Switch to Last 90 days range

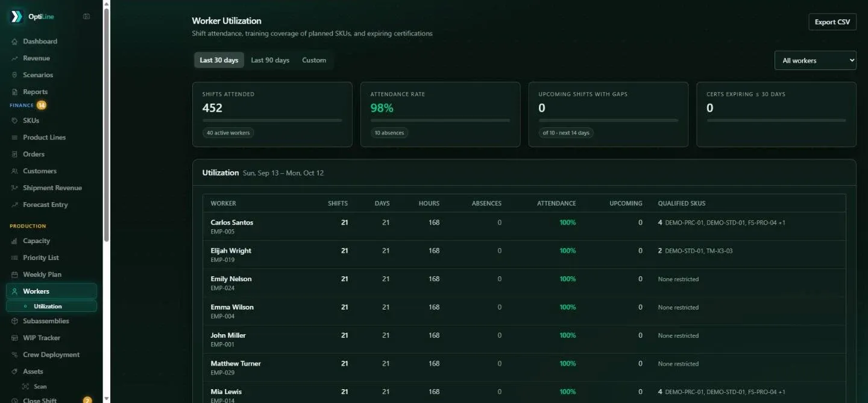click(270, 60)
